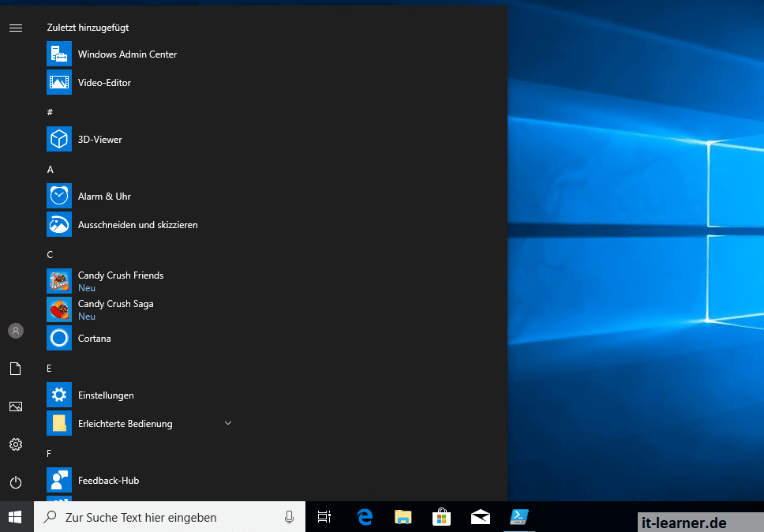Open the user account sidebar menu
The height and width of the screenshot is (532, 764).
pos(16,330)
